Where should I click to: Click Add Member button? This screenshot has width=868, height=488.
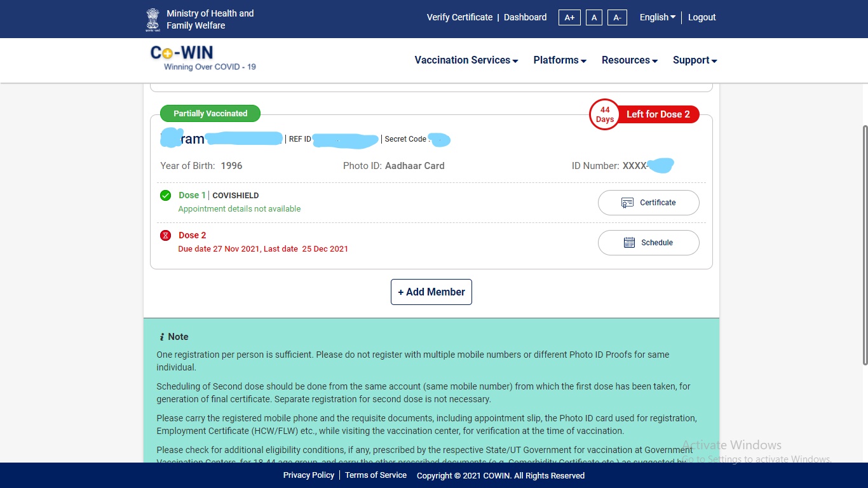[x=431, y=292]
